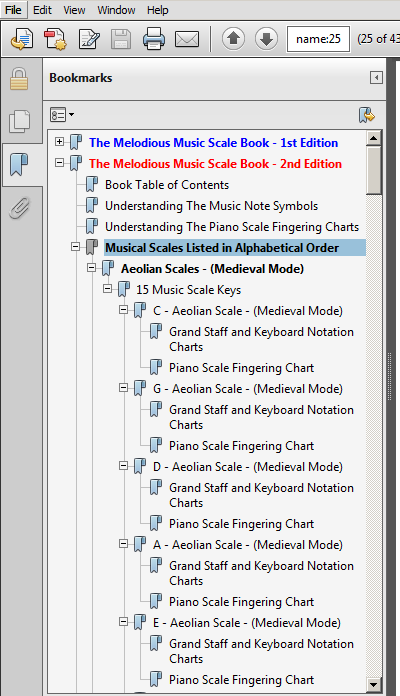The width and height of the screenshot is (400, 696).
Task: Select Understanding The Music Note Symbols bookmark
Action: pyautogui.click(x=211, y=206)
